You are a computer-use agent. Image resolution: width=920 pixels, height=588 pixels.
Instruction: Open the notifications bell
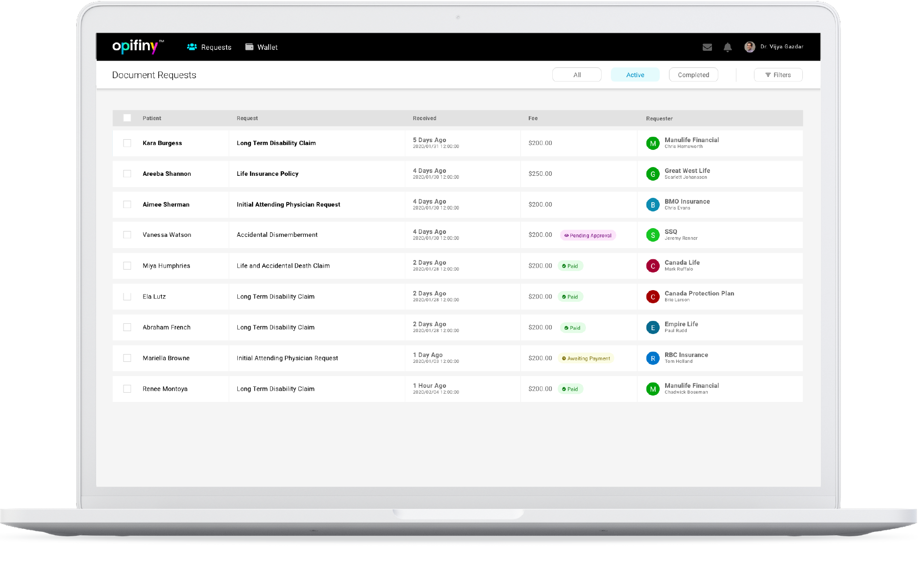(728, 47)
